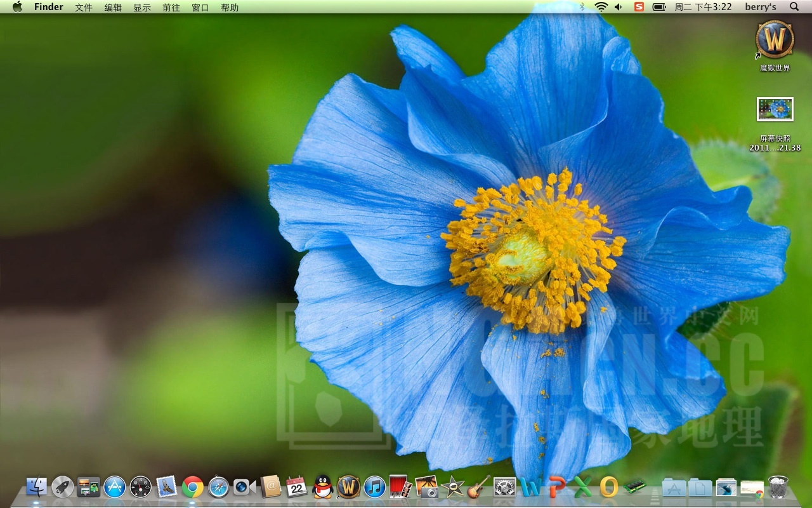Launch GarageBand guitar icon
The width and height of the screenshot is (812, 508).
pos(479,487)
